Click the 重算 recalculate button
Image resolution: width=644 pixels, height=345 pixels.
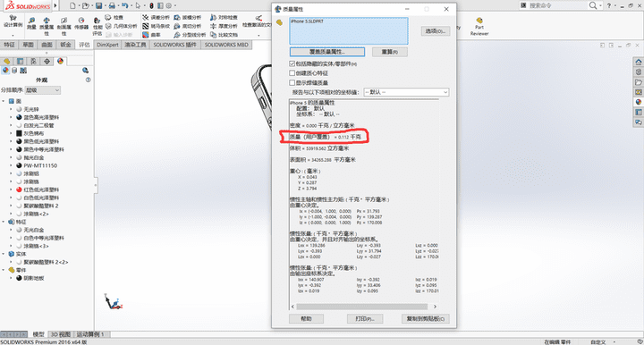pos(389,52)
